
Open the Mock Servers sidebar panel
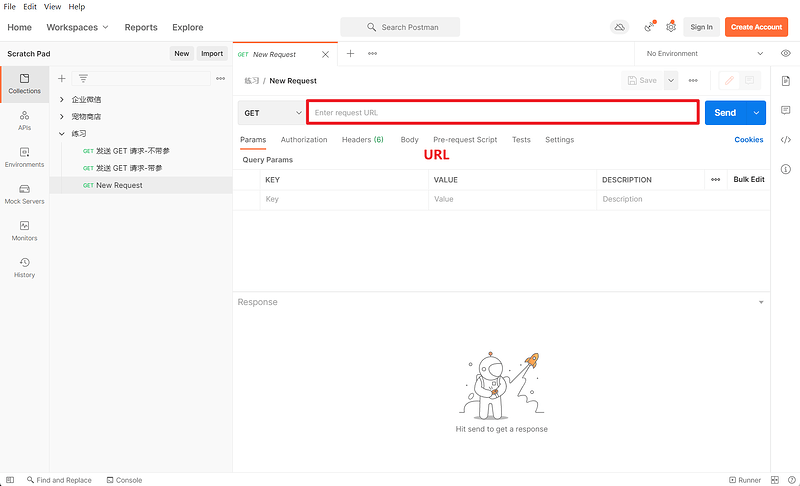[x=24, y=194]
